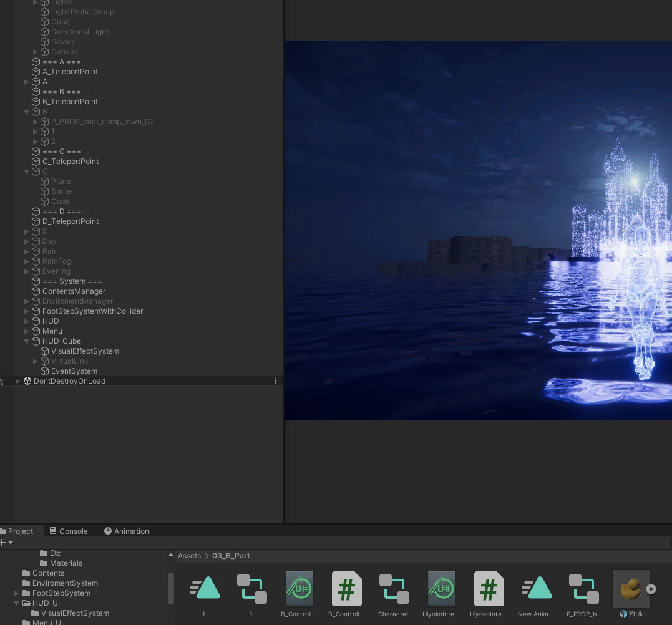Select the HiyokoInte UdonSharp program asset
Image resolution: width=672 pixels, height=625 pixels.
pyautogui.click(x=441, y=589)
